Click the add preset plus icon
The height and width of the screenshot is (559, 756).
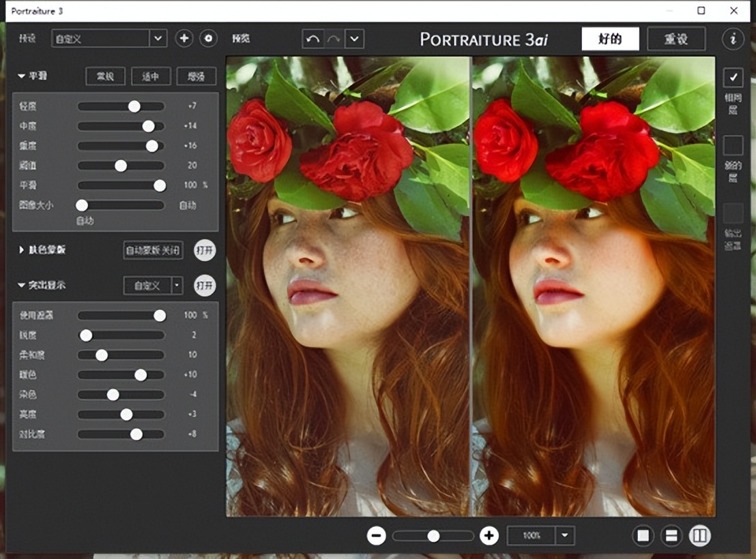pos(184,39)
